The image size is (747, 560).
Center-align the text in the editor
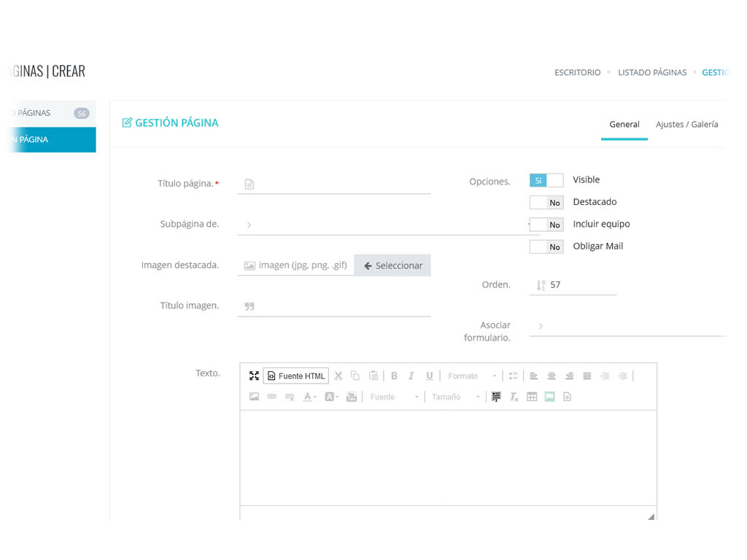551,376
